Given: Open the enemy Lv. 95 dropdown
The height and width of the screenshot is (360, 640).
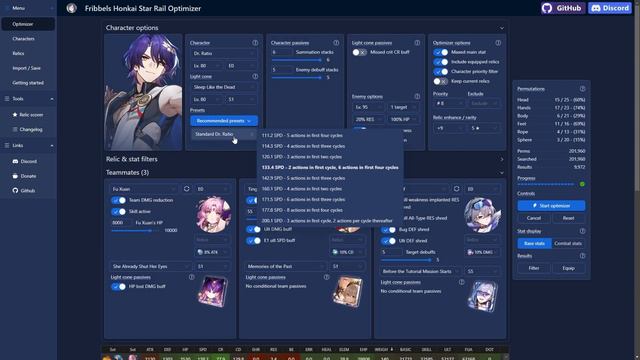Looking at the screenshot, I should (x=368, y=107).
